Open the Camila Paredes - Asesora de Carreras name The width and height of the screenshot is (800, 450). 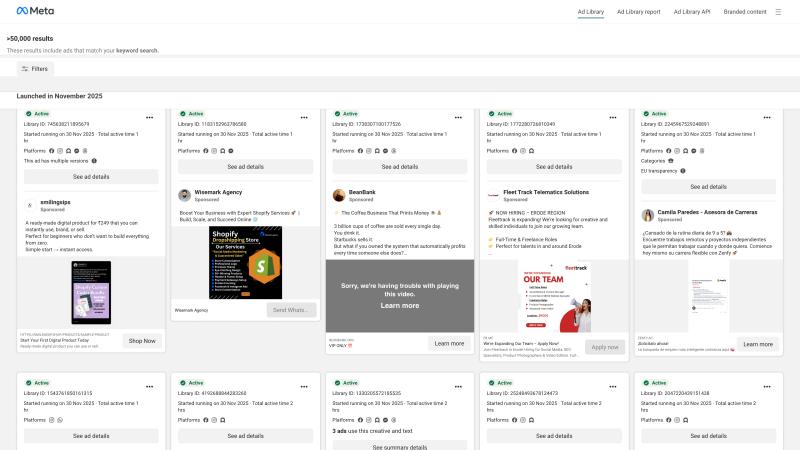point(707,212)
